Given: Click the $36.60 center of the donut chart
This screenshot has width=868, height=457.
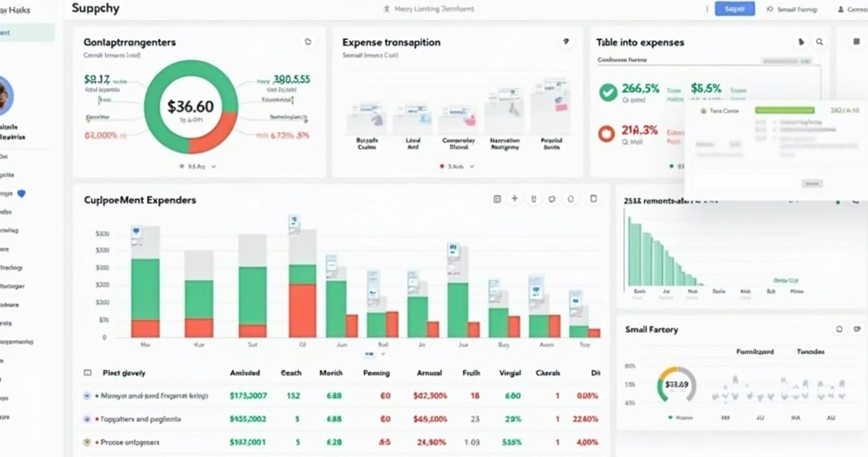Looking at the screenshot, I should click(x=191, y=106).
